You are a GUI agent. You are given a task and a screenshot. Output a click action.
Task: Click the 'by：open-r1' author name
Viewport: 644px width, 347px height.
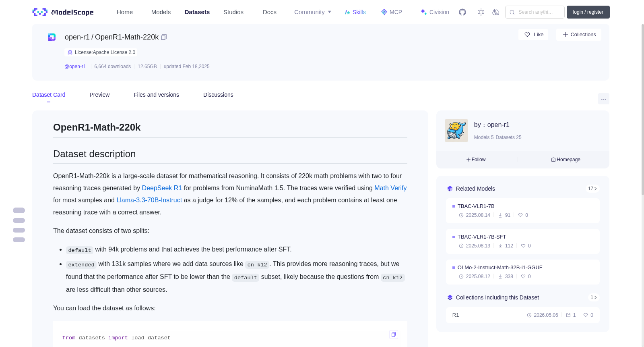pyautogui.click(x=492, y=125)
